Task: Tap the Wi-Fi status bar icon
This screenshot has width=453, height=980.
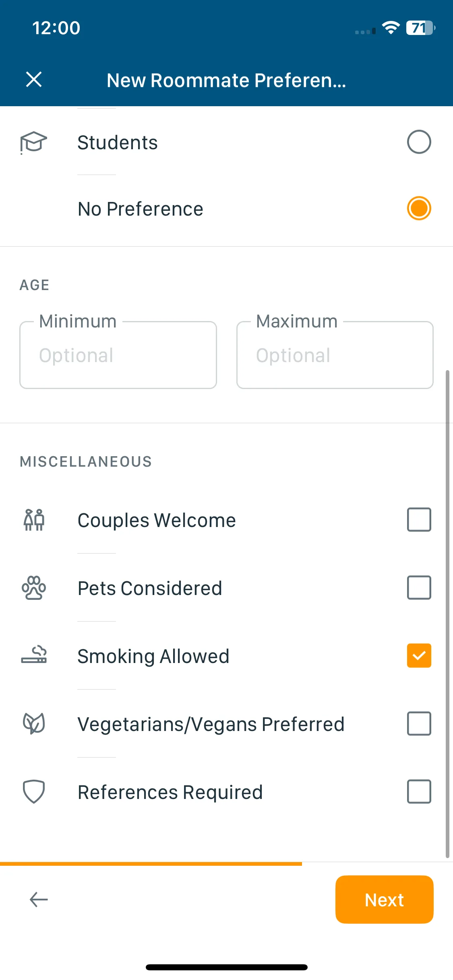Action: 391,28
